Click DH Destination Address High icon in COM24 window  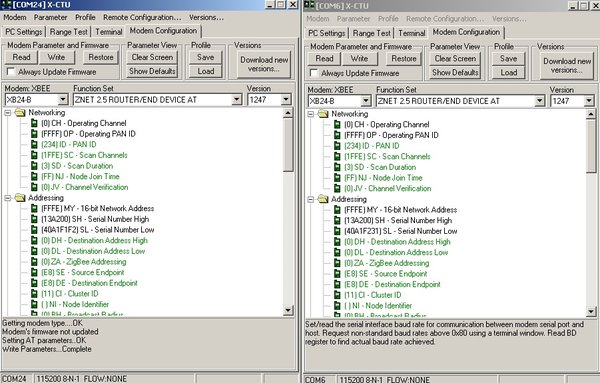click(34, 241)
